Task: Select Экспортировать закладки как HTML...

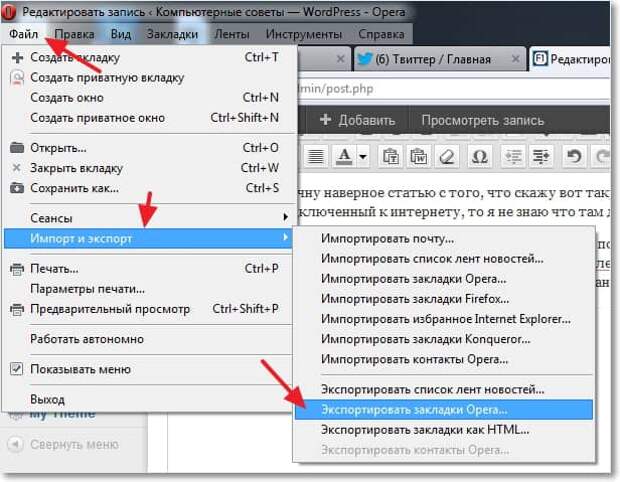Action: click(444, 430)
